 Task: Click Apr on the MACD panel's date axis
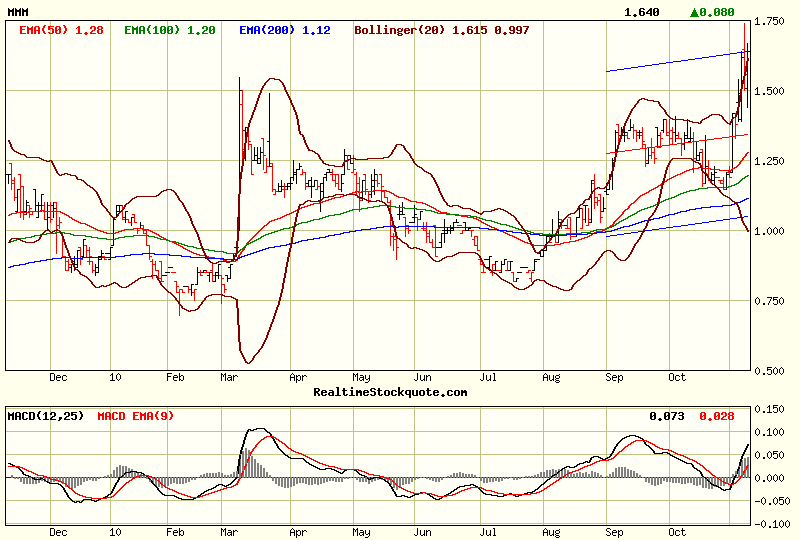coord(298,532)
